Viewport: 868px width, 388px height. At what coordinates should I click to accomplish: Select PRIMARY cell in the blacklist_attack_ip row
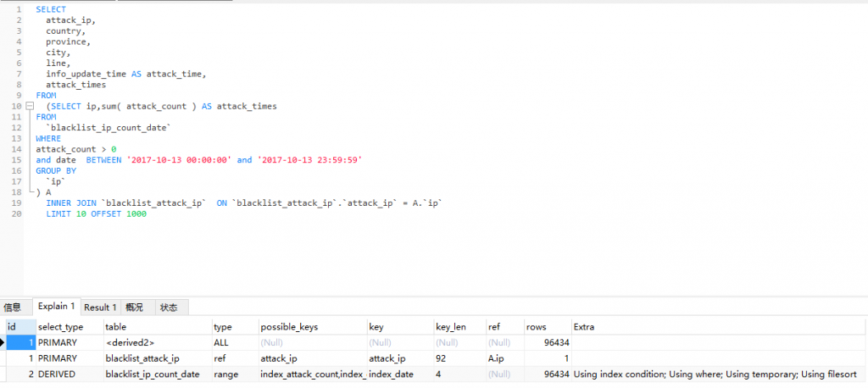point(70,358)
